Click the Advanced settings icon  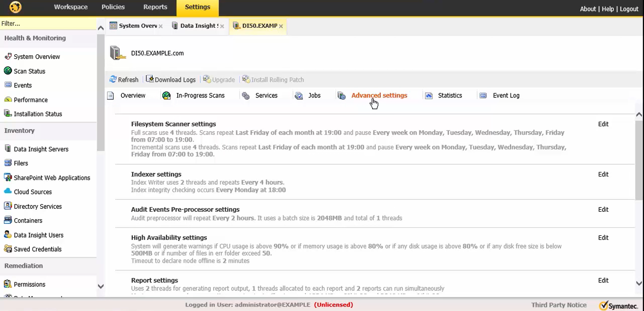click(341, 96)
